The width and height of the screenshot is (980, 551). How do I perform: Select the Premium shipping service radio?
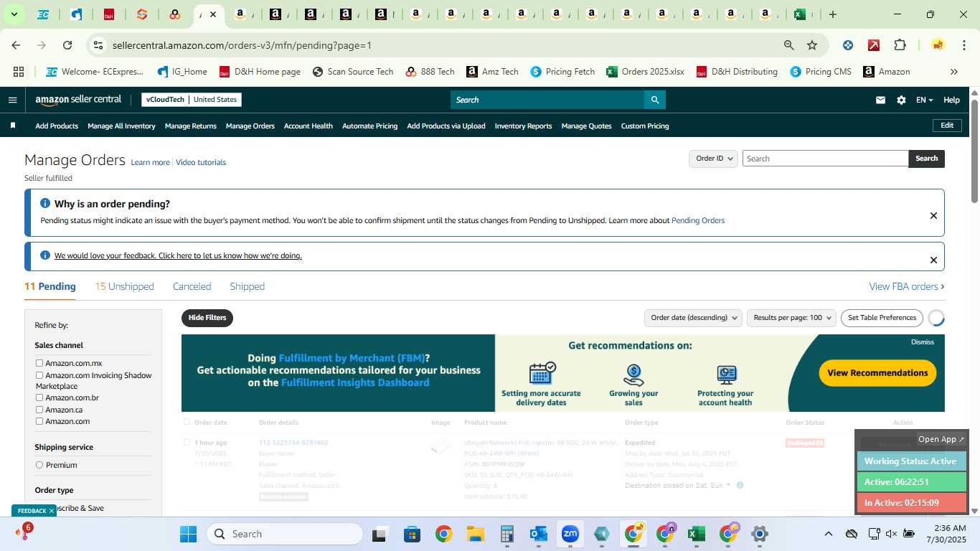coord(39,465)
